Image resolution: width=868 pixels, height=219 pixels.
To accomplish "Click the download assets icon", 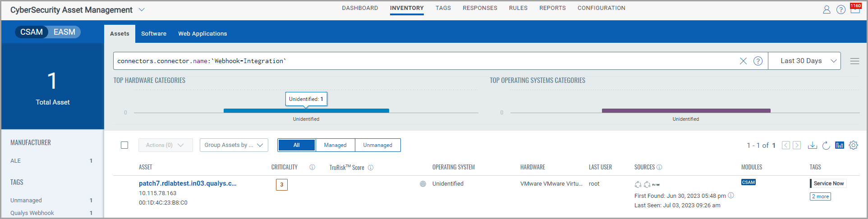I will [x=812, y=145].
